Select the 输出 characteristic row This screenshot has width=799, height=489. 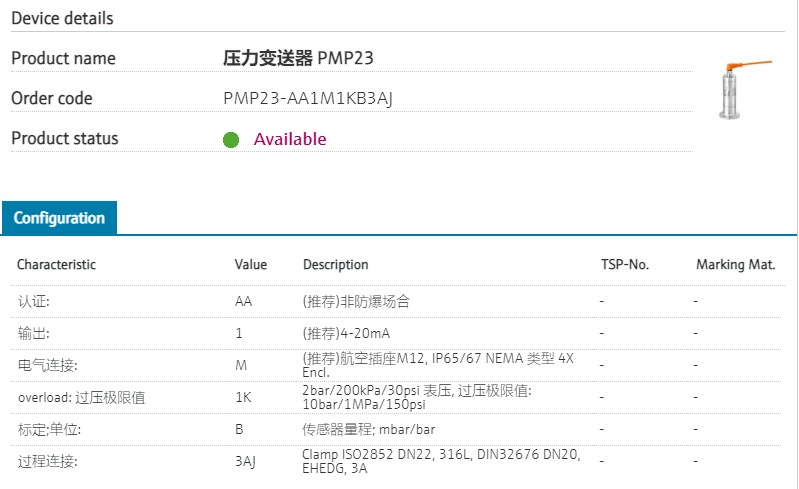click(33, 332)
